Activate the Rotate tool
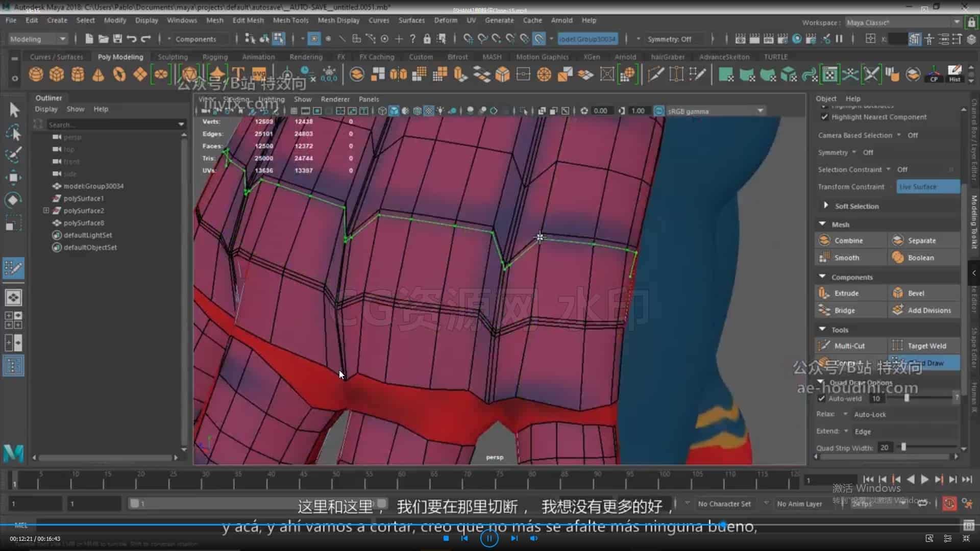The width and height of the screenshot is (980, 551). [14, 200]
